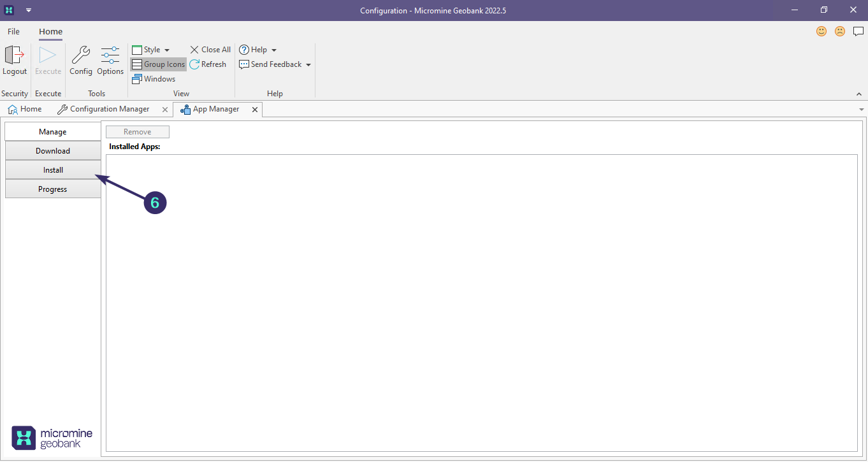Click the Logout door icon
Screen dimensions: 868x462
click(14, 55)
